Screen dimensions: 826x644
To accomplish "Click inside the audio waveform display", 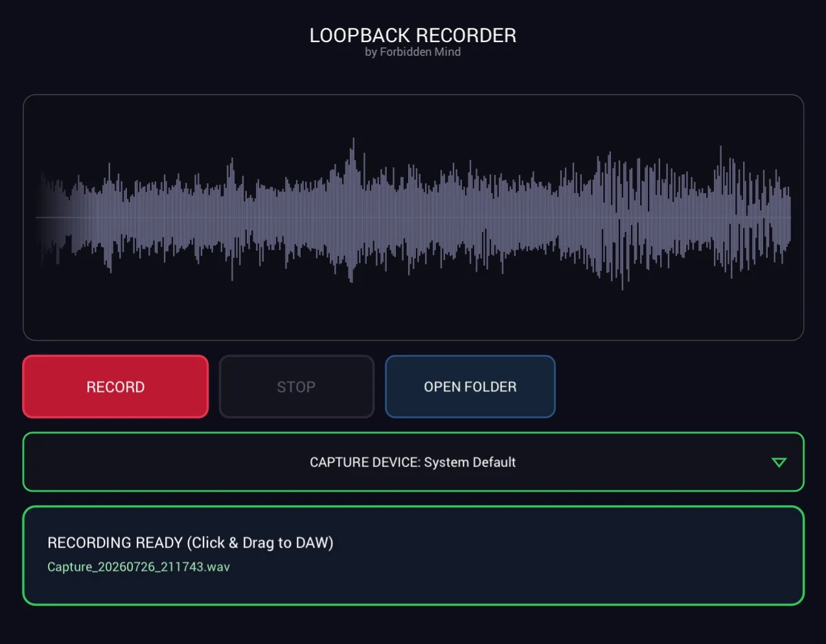I will pyautogui.click(x=413, y=218).
